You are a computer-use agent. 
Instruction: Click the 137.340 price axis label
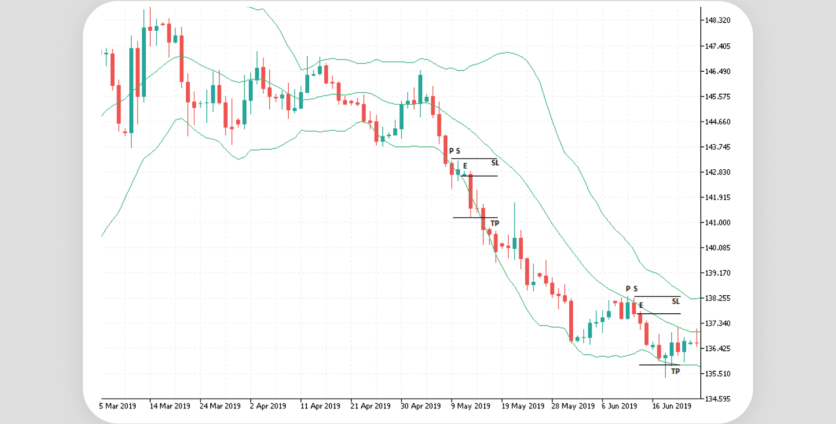click(x=719, y=324)
